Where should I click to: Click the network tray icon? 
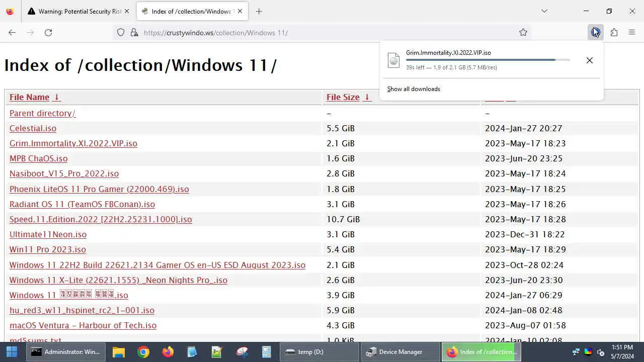point(576,352)
